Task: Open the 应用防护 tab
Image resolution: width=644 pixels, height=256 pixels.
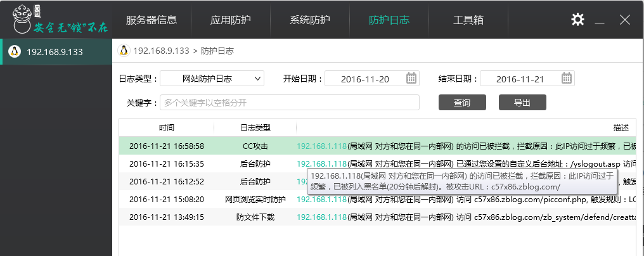Action: (231, 20)
